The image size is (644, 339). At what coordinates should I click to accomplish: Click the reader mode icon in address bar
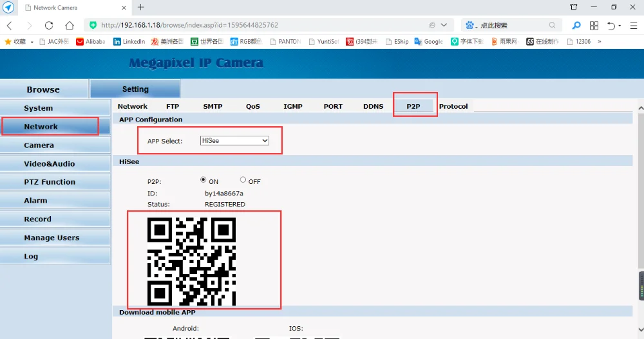click(432, 25)
